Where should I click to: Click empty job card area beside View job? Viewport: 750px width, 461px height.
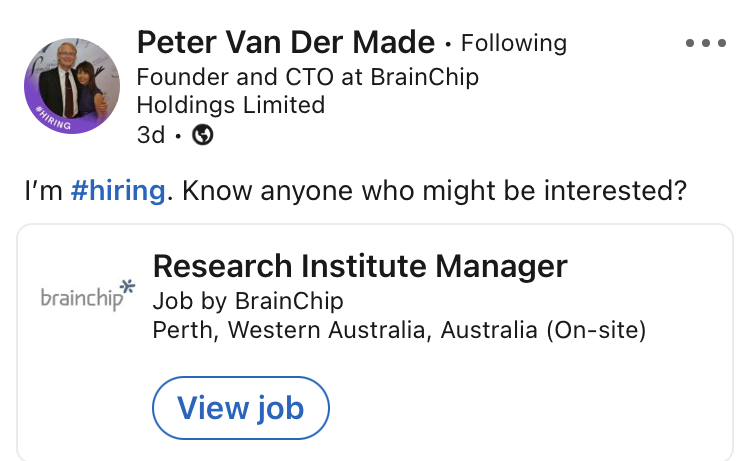click(526, 408)
